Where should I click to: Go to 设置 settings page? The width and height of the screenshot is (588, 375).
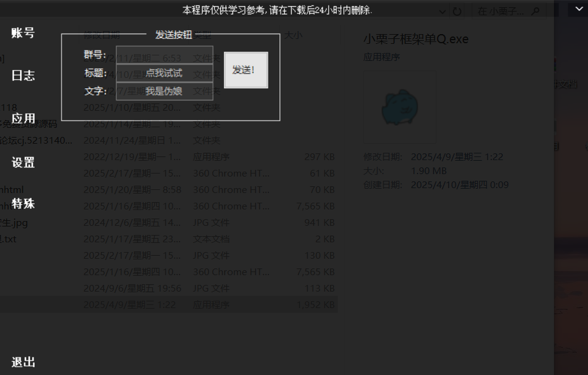pos(23,163)
